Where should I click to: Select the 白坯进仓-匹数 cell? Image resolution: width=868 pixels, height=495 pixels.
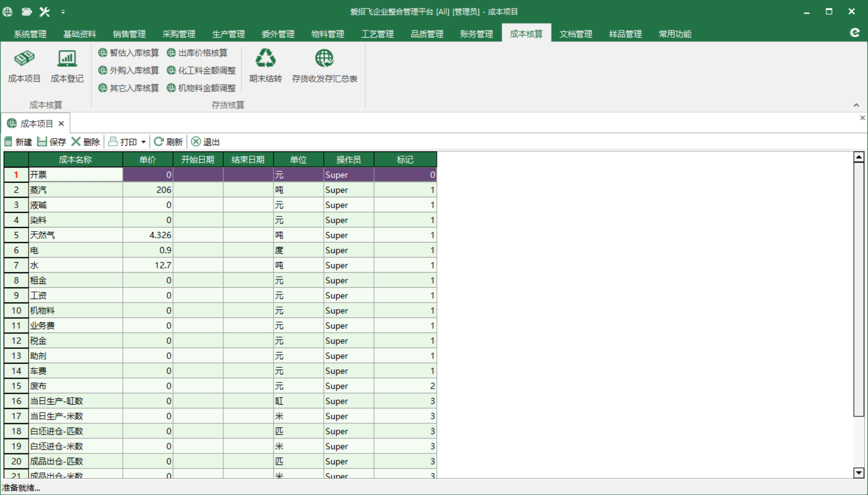[75, 431]
